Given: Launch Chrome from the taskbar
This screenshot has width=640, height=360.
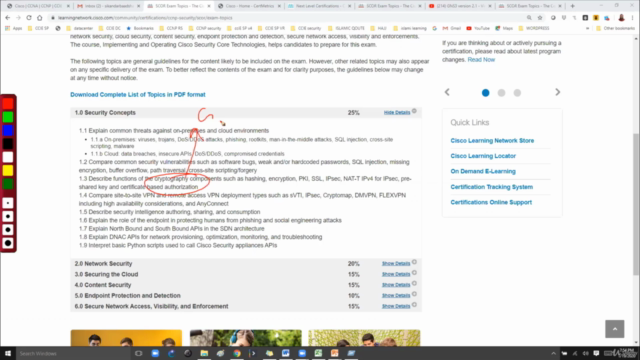Looking at the screenshot, I should 237,353.
